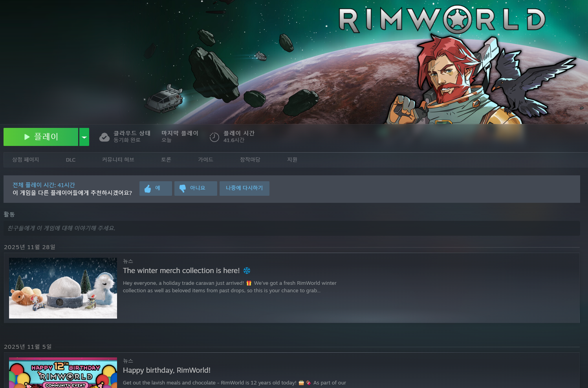Screen dimensions: 588x388
Task: Open the 창작마당 workshop tab
Action: [250, 160]
